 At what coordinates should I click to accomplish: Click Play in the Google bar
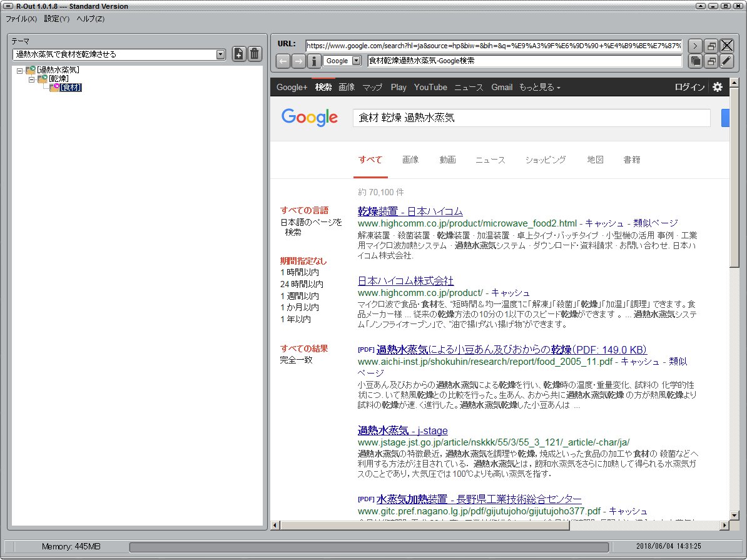click(399, 87)
